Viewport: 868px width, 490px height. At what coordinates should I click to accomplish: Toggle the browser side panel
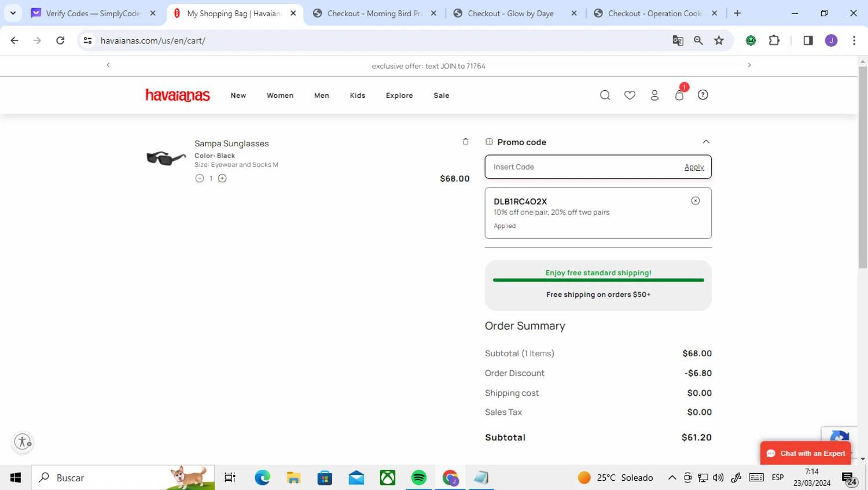[808, 40]
